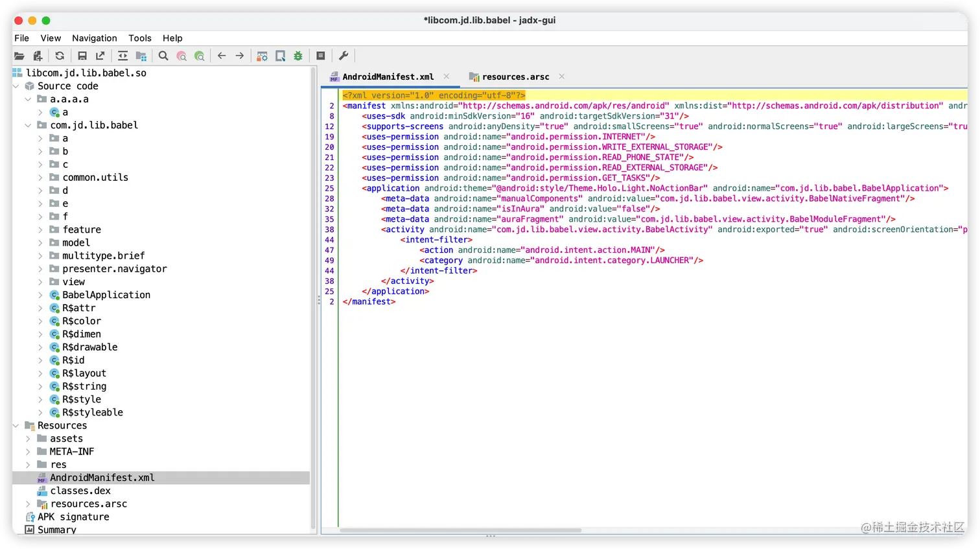Collapse the com.jd.lib.babel package
This screenshot has height=549, width=980.
pyautogui.click(x=28, y=125)
